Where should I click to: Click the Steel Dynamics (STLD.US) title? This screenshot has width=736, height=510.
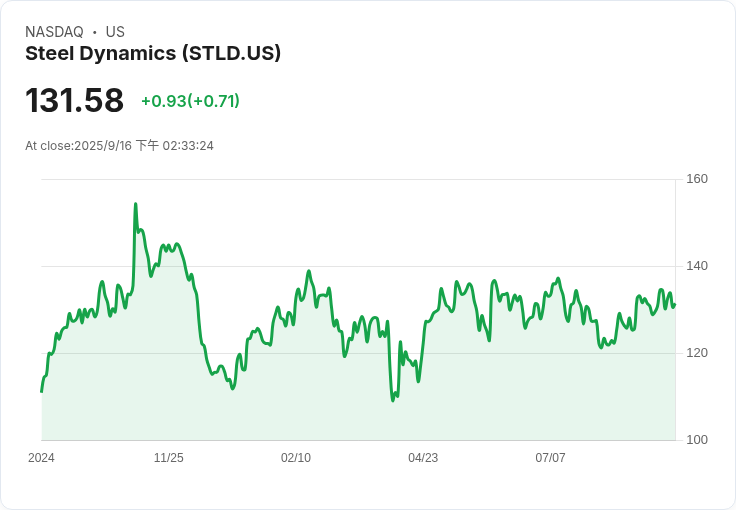coord(153,53)
